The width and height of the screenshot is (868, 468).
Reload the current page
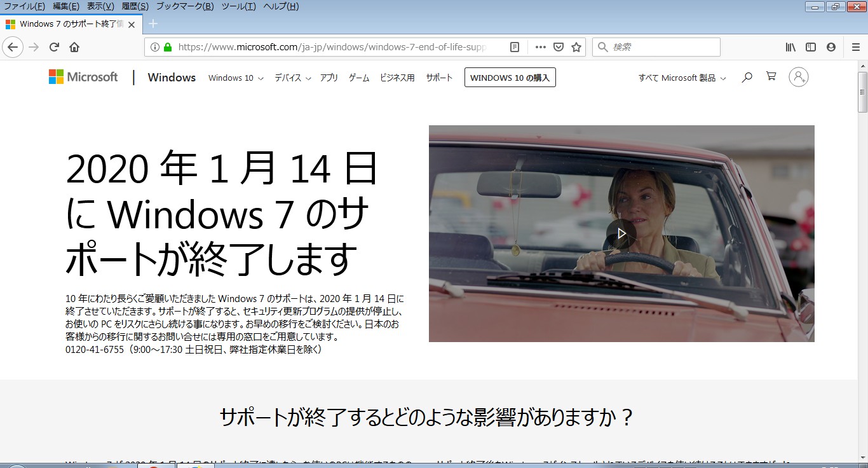coord(54,47)
